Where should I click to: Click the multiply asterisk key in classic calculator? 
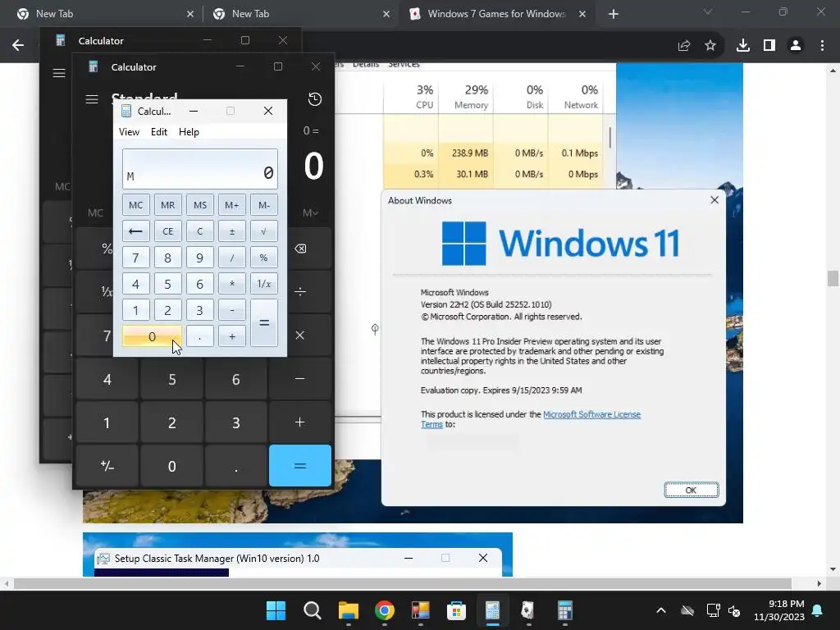[232, 284]
